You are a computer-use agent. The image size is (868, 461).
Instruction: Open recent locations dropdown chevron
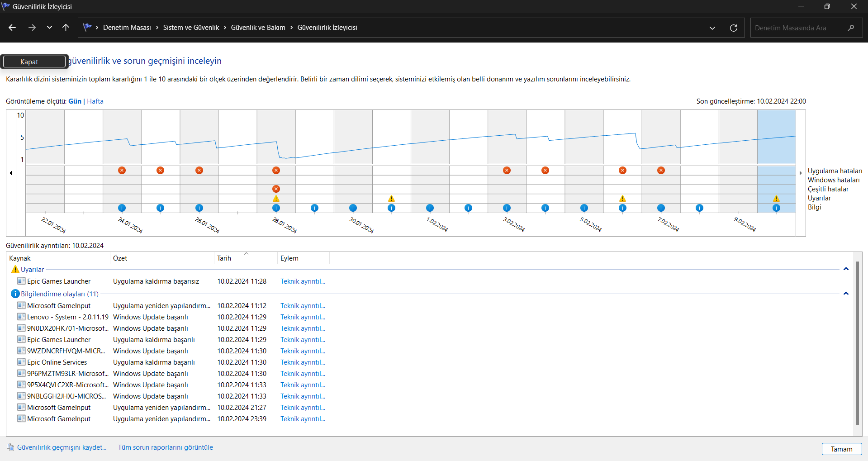[x=49, y=28]
